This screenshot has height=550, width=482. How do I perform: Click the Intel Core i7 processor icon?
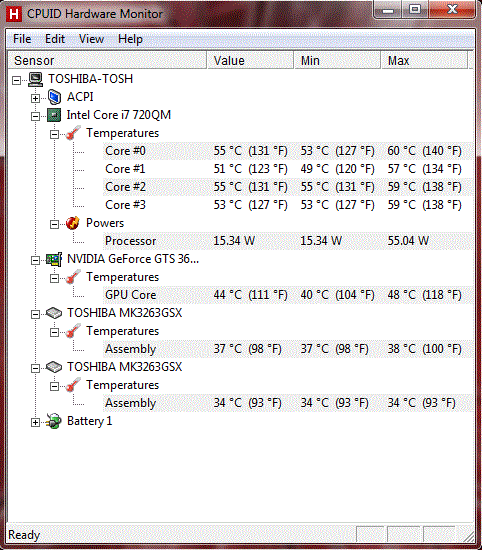pos(54,115)
